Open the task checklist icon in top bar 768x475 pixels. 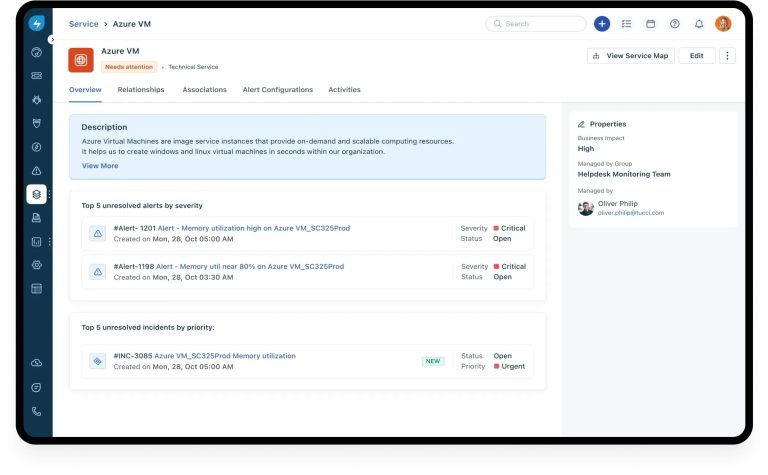pos(626,24)
